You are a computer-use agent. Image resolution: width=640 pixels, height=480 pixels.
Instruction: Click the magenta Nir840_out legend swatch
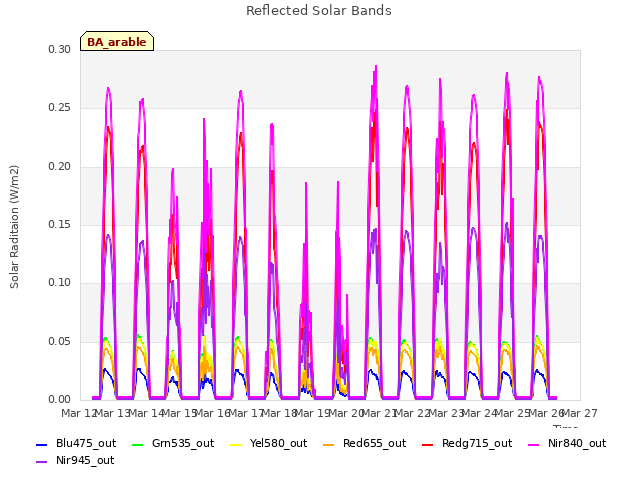[534, 445]
